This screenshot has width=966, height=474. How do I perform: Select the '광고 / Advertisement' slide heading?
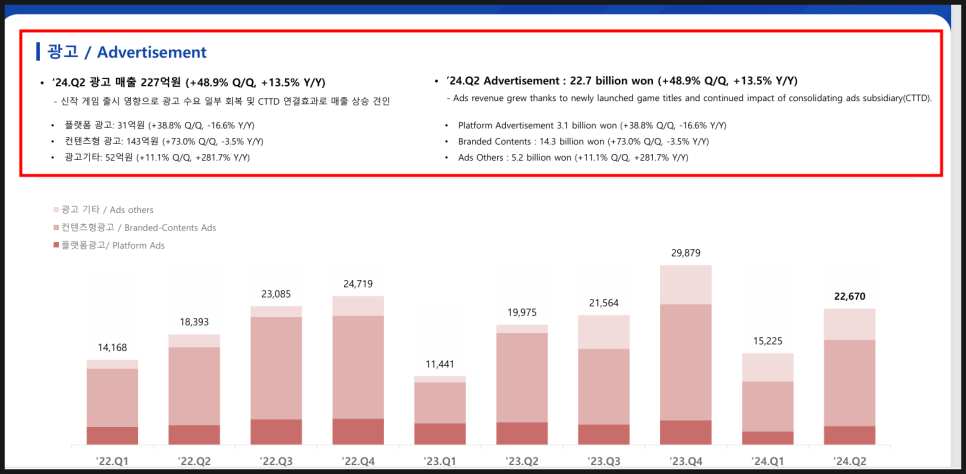(x=126, y=52)
